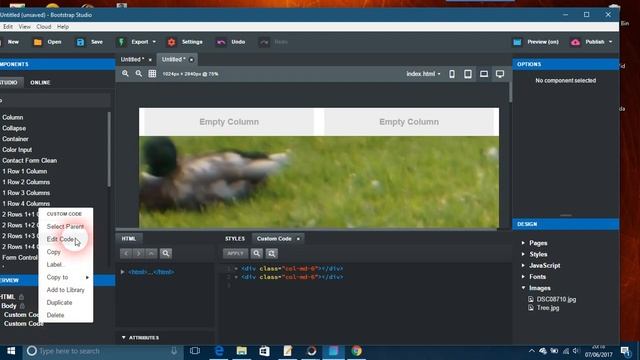Image resolution: width=640 pixels, height=360 pixels.
Task: Choose Select Parent from context menu
Action: click(x=65, y=227)
